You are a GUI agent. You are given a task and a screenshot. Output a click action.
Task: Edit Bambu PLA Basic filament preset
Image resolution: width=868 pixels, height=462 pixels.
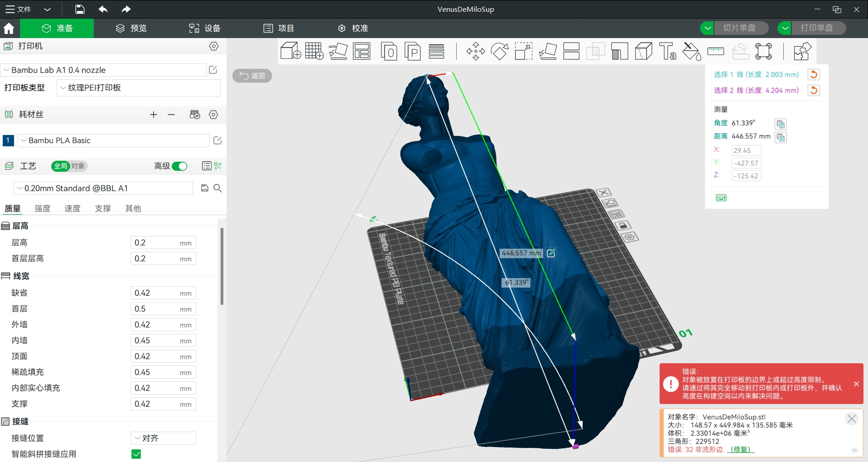click(x=217, y=140)
